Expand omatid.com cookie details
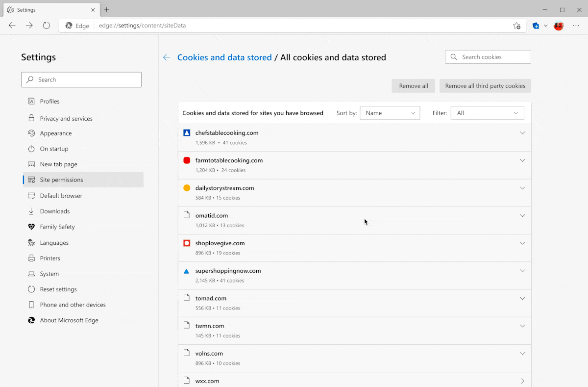The width and height of the screenshot is (588, 387). coord(522,215)
